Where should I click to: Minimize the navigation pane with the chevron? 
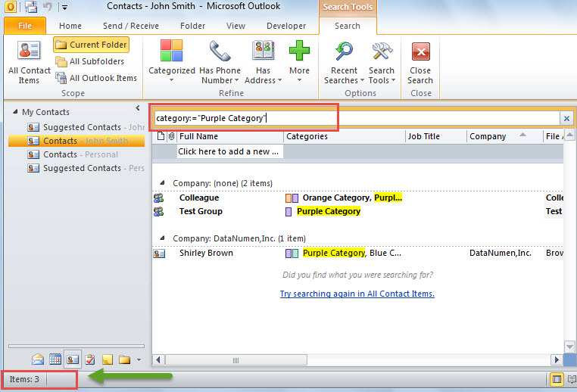(138, 107)
